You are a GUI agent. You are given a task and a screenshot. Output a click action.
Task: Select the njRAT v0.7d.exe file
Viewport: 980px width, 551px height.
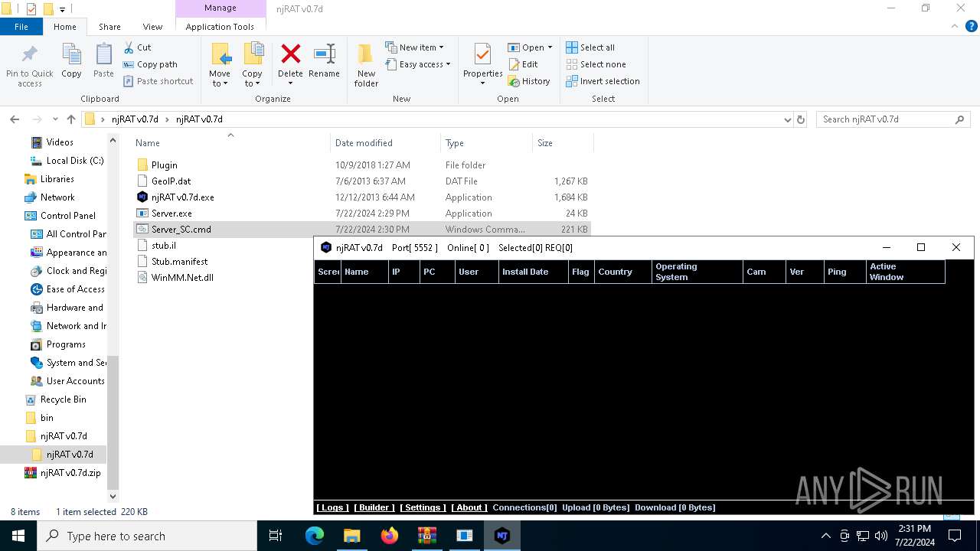click(x=182, y=197)
